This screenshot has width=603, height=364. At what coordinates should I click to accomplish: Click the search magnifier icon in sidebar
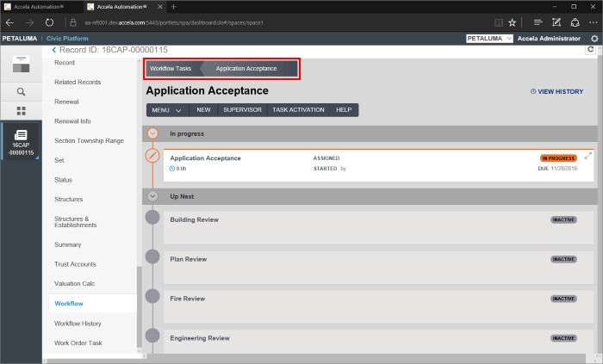[x=21, y=90]
